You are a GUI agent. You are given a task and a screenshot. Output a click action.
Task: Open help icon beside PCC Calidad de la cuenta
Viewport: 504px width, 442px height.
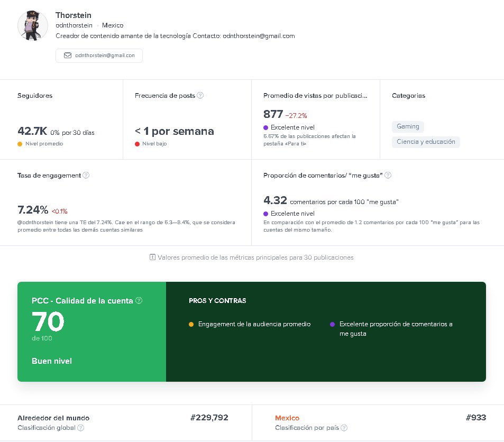point(139,300)
